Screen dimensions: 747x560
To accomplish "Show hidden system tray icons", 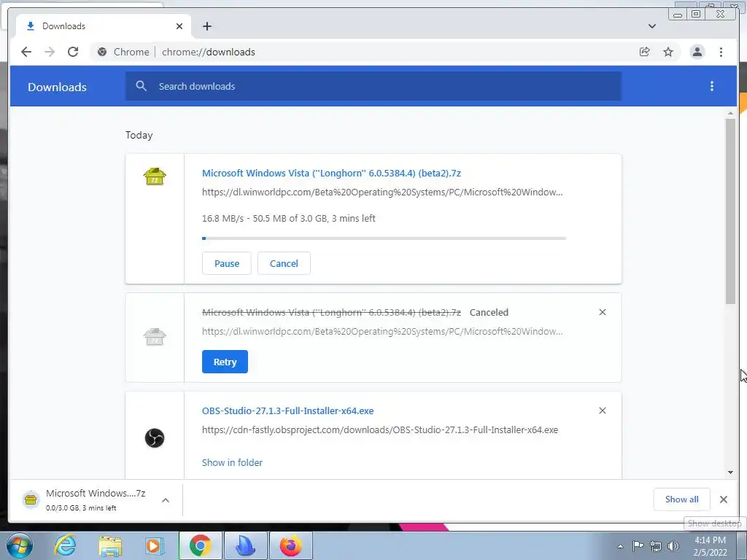I will (620, 546).
